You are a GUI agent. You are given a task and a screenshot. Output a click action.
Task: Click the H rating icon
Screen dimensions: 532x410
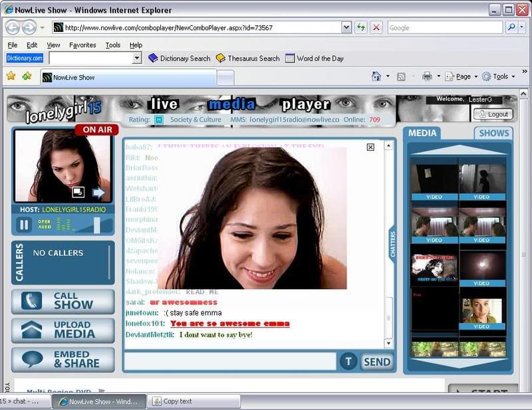[158, 120]
